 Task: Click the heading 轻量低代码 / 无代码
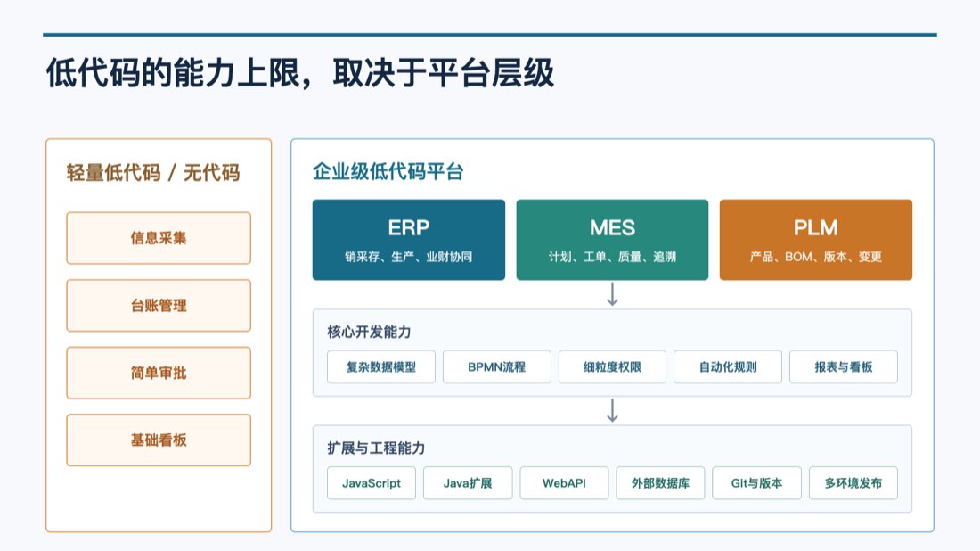[153, 173]
